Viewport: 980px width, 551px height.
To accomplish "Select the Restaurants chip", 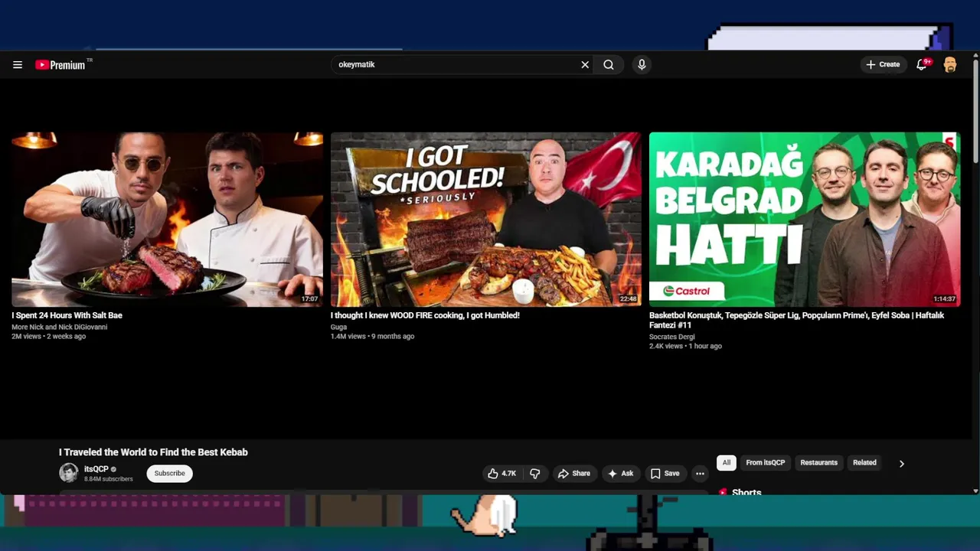I will pyautogui.click(x=818, y=463).
